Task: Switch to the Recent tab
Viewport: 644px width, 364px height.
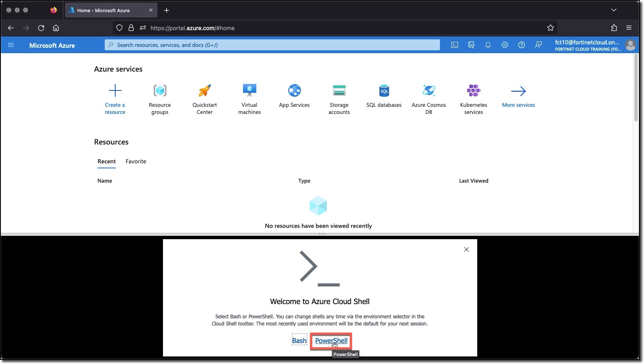Action: [x=106, y=162]
